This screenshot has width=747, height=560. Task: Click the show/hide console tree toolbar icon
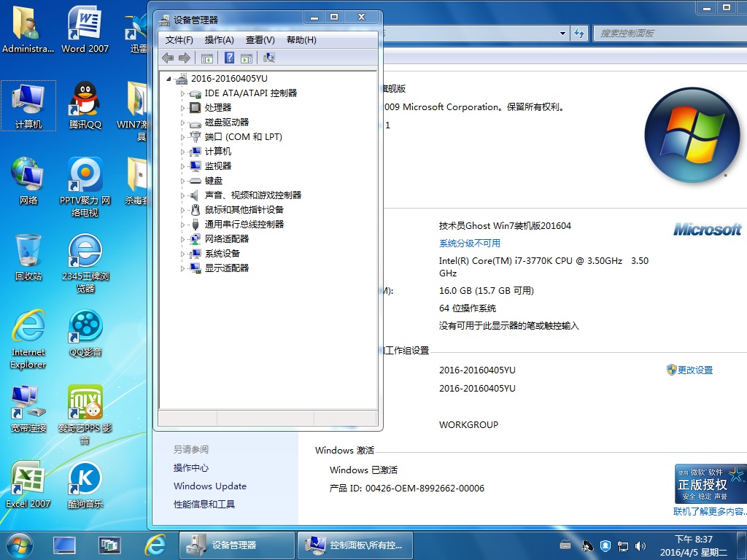point(207,58)
